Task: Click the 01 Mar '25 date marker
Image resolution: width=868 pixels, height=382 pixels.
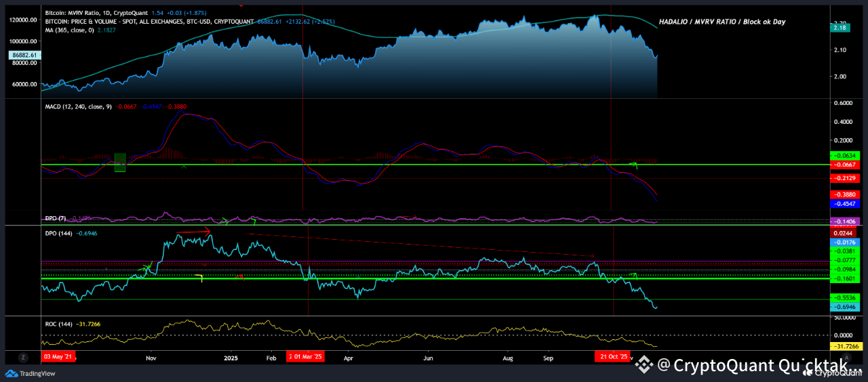Action: click(307, 356)
